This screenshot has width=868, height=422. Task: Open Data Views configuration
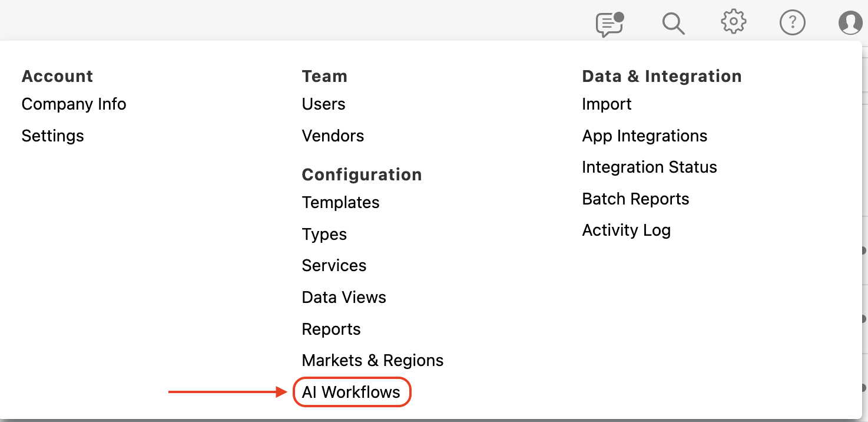pyautogui.click(x=344, y=298)
